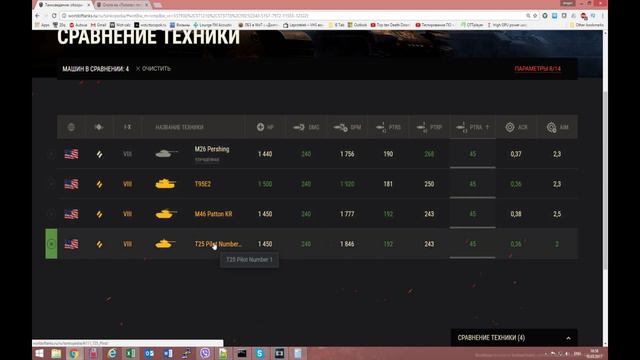Open File Explorer from taskbar
640x360 pixels.
point(56,353)
